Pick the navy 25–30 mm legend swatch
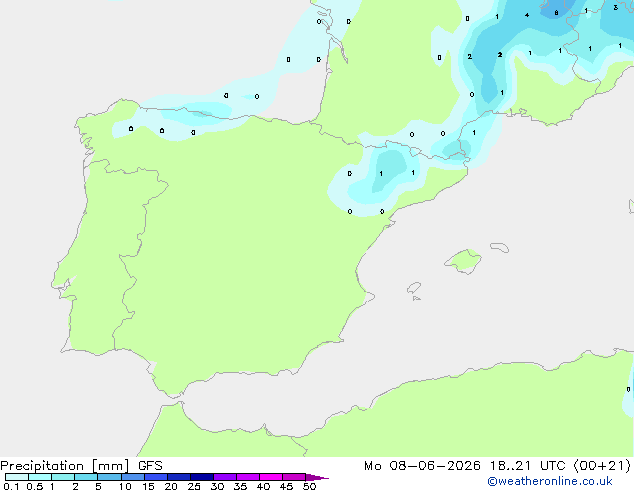Screen dimensions: 634x490 (x=202, y=477)
